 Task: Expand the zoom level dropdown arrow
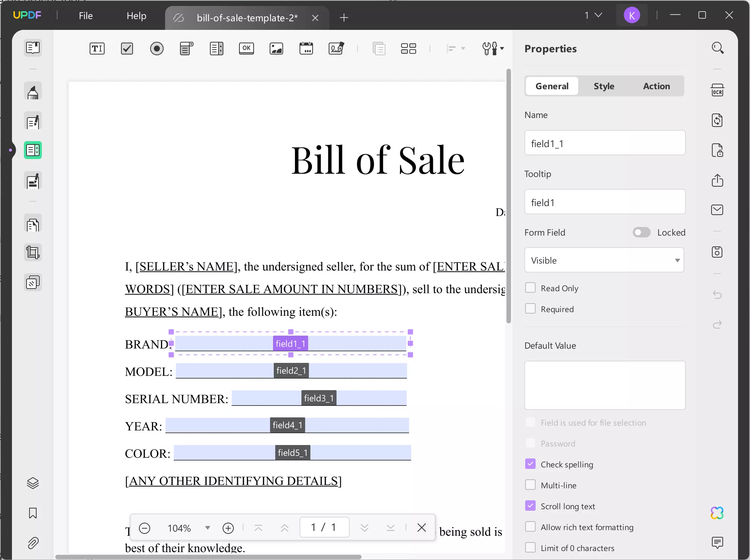[x=208, y=528]
